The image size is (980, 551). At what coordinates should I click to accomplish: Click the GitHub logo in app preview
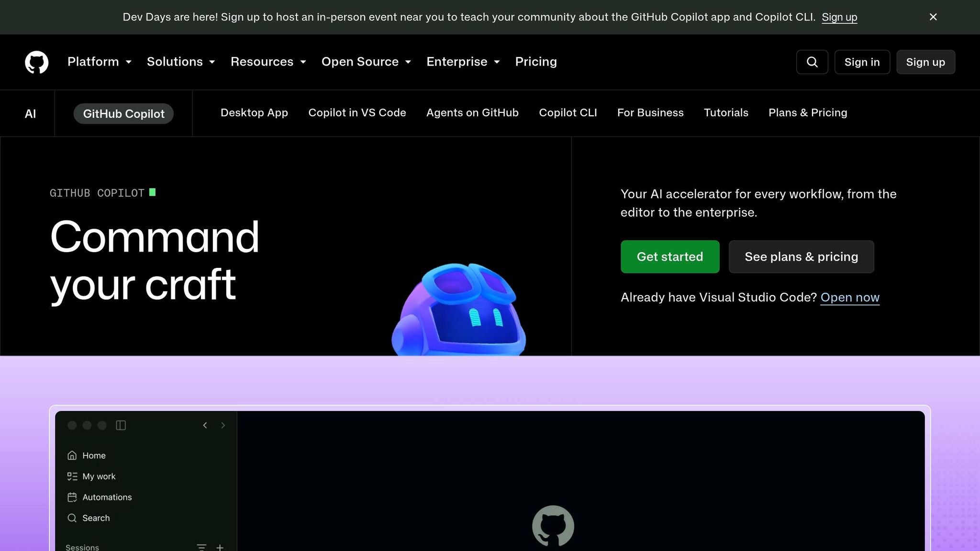pyautogui.click(x=553, y=526)
